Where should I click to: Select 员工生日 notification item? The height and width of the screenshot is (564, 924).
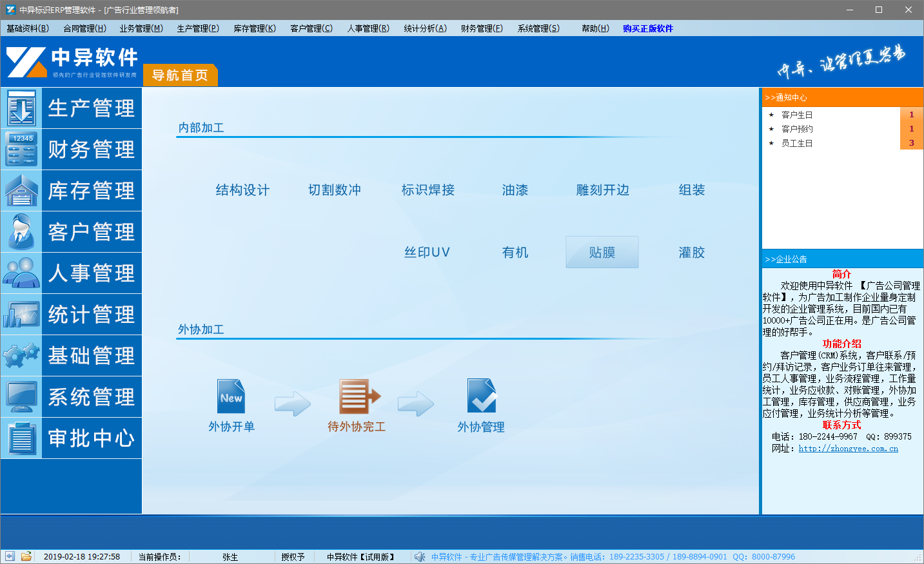point(797,143)
